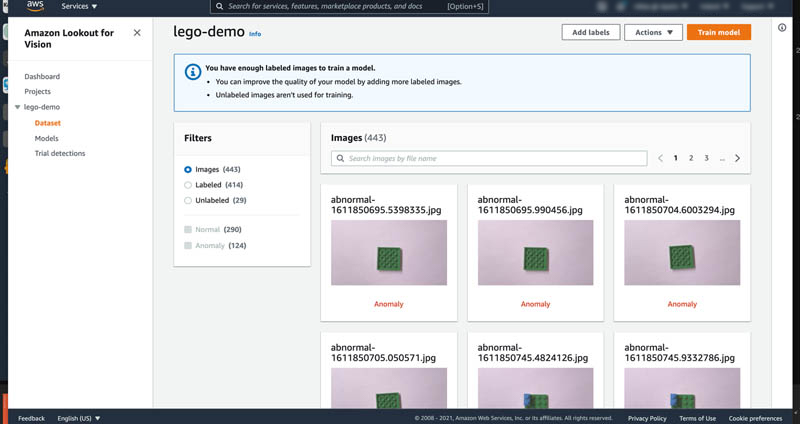800x424 pixels.
Task: Select the Unlabeled (29) radio filter
Action: pos(188,201)
